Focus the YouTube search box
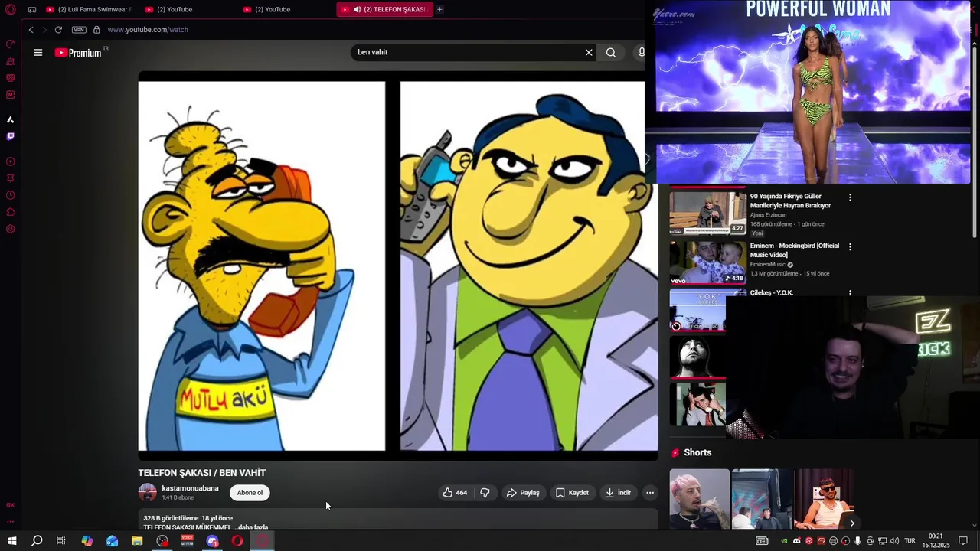980x551 pixels. coord(467,53)
